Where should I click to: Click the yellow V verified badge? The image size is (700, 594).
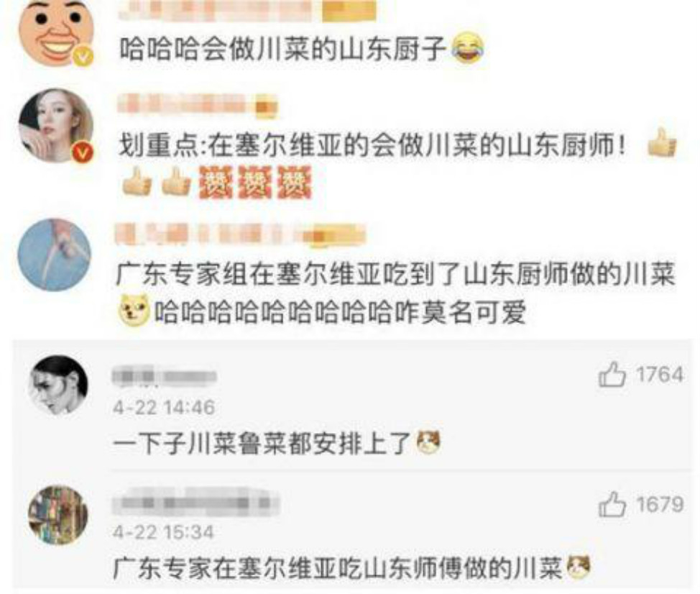(x=83, y=57)
